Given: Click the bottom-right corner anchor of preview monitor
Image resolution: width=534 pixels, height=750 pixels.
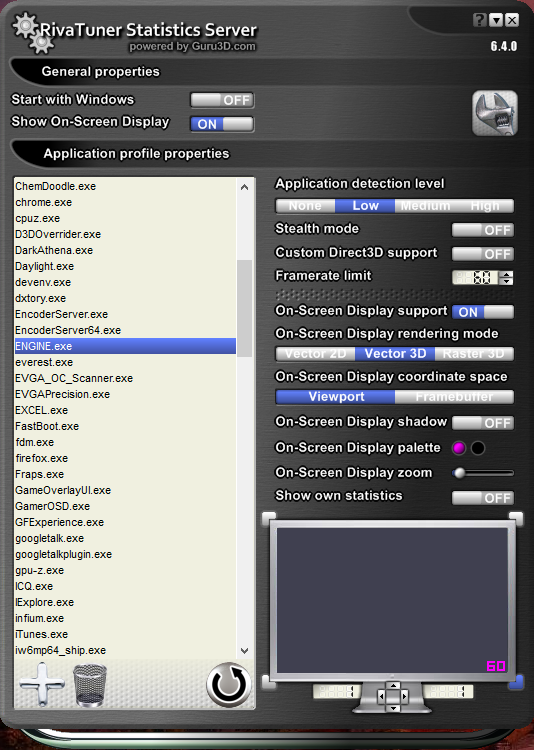Looking at the screenshot, I should (516, 682).
